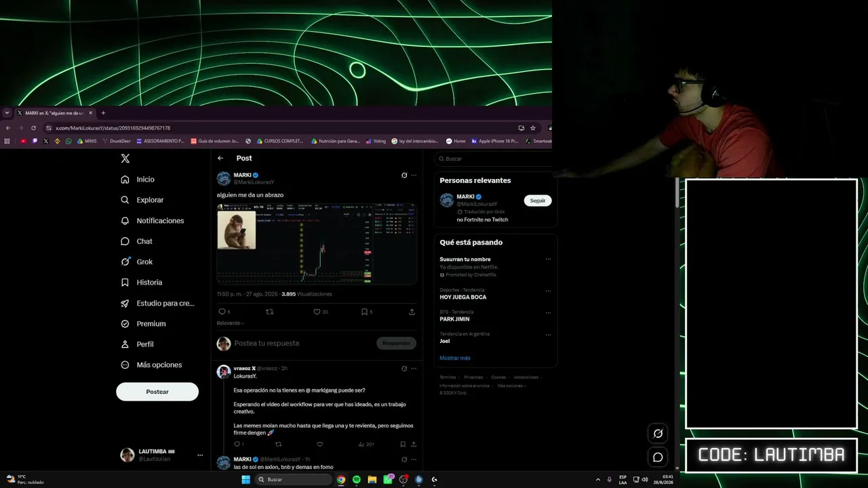Viewport: 868px width, 488px height.
Task: Reply to vrasoz's comment
Action: (238, 445)
